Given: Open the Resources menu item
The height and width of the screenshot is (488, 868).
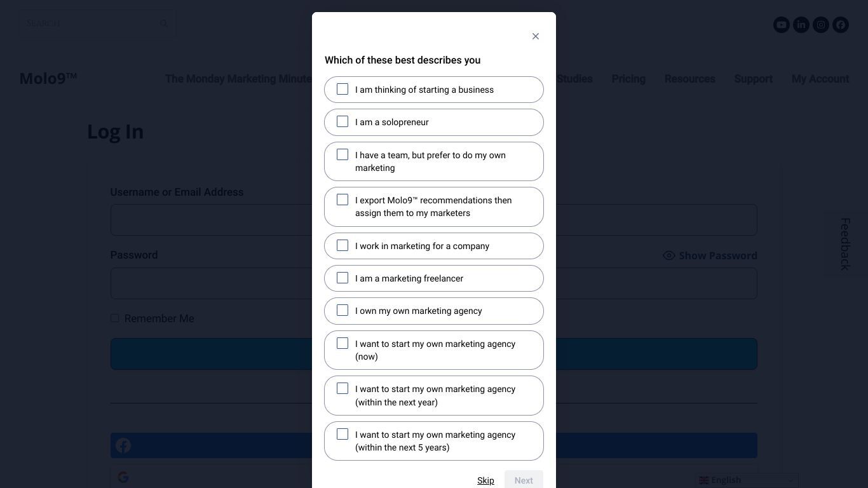Looking at the screenshot, I should pos(690,79).
